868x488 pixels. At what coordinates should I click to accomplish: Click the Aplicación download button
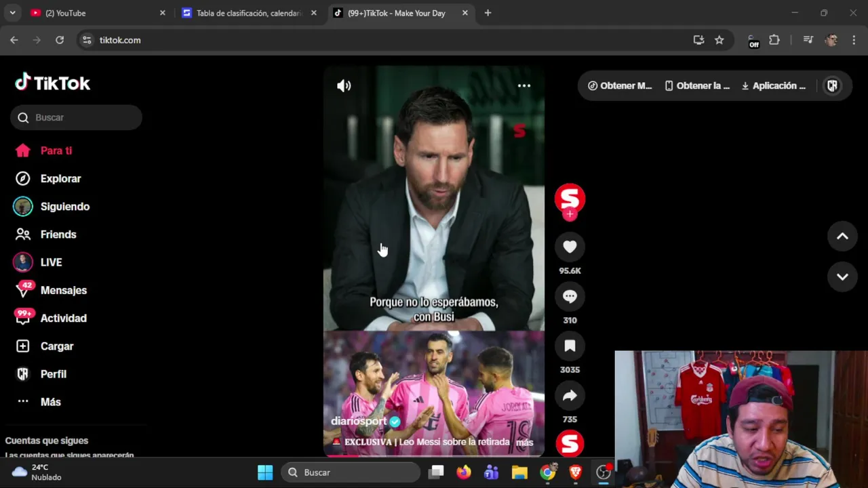tap(774, 86)
